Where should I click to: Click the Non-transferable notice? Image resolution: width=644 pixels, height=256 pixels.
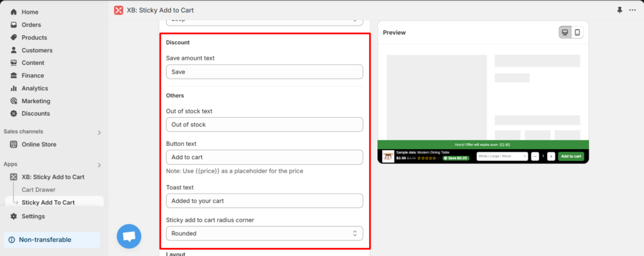[52, 240]
